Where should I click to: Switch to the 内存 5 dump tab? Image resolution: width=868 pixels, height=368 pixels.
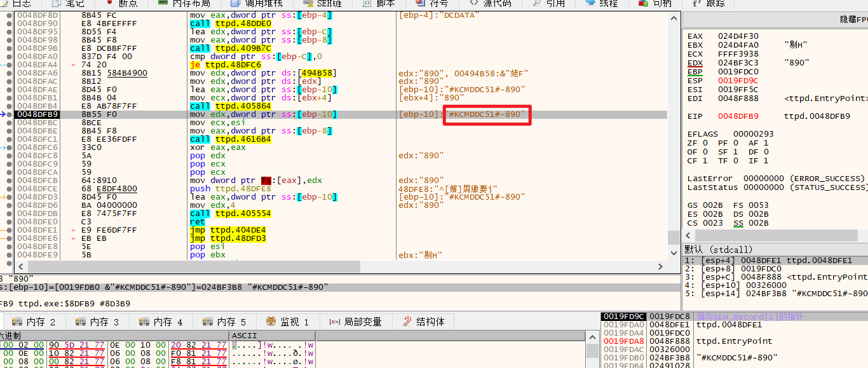pos(224,322)
